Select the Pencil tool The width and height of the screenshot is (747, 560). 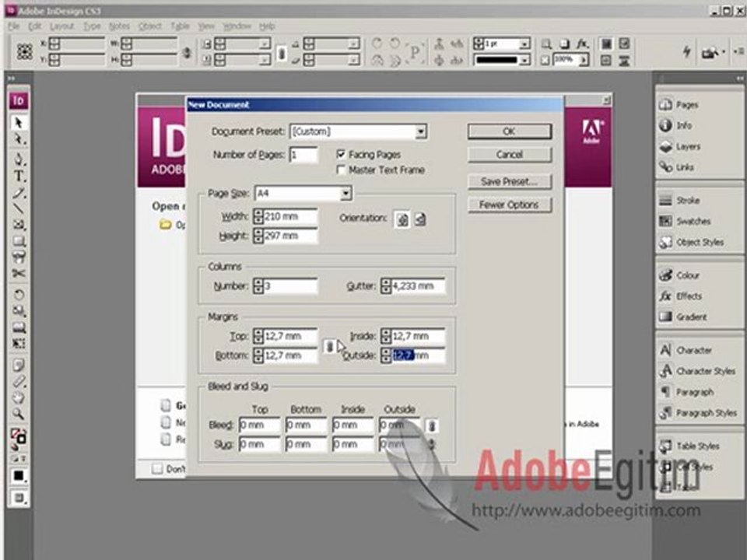19,192
